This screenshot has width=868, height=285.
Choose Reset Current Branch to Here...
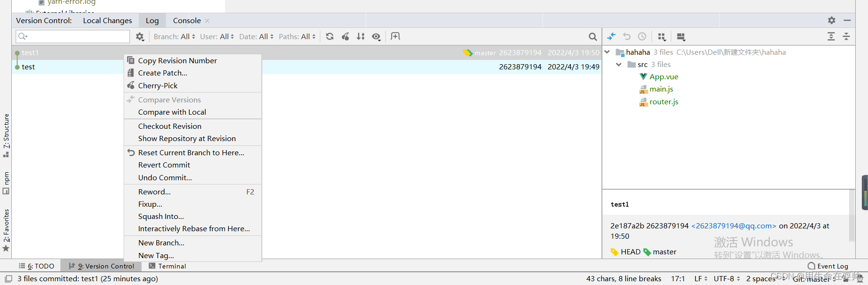(x=192, y=152)
